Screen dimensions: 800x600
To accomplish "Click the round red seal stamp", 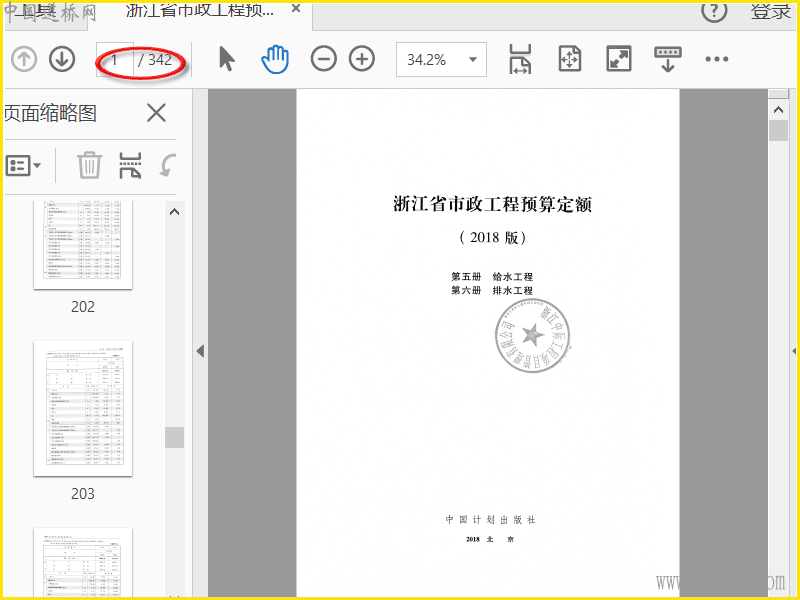I will coord(533,335).
